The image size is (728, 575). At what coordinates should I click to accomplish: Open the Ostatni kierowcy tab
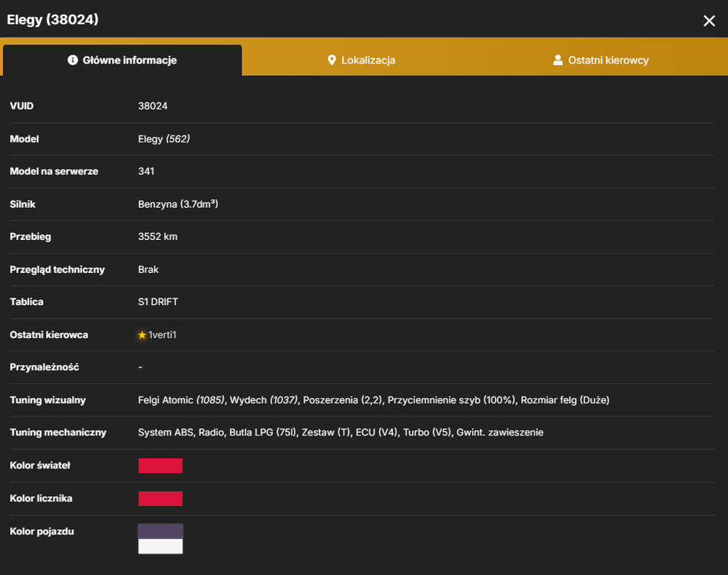click(601, 60)
